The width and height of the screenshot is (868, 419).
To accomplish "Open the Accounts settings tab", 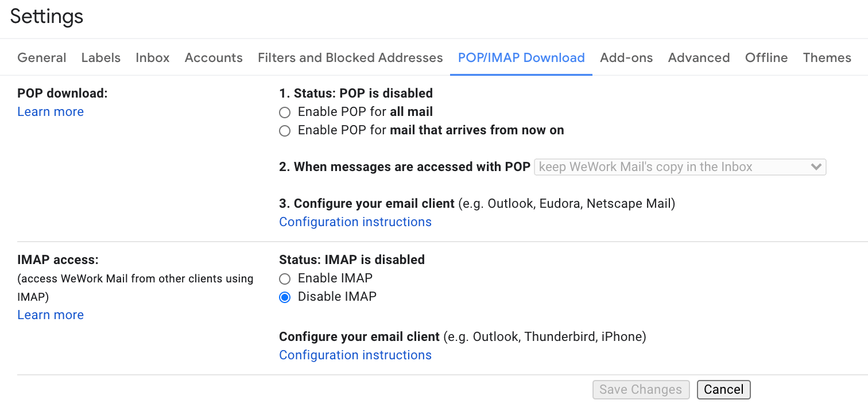I will (213, 57).
